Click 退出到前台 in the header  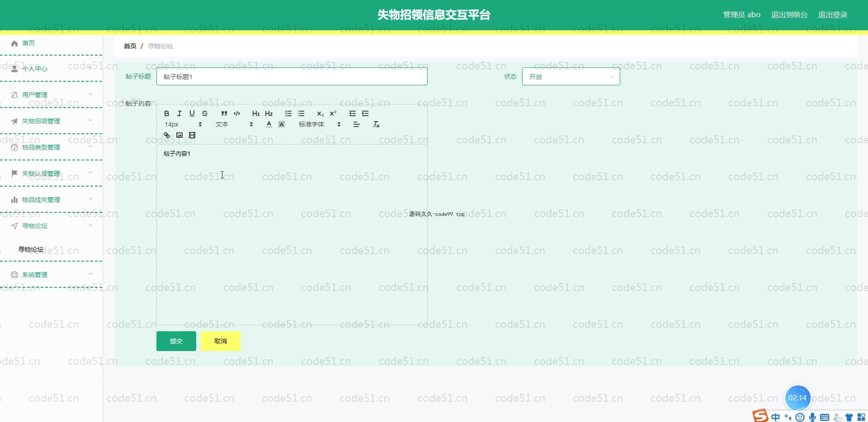[789, 15]
